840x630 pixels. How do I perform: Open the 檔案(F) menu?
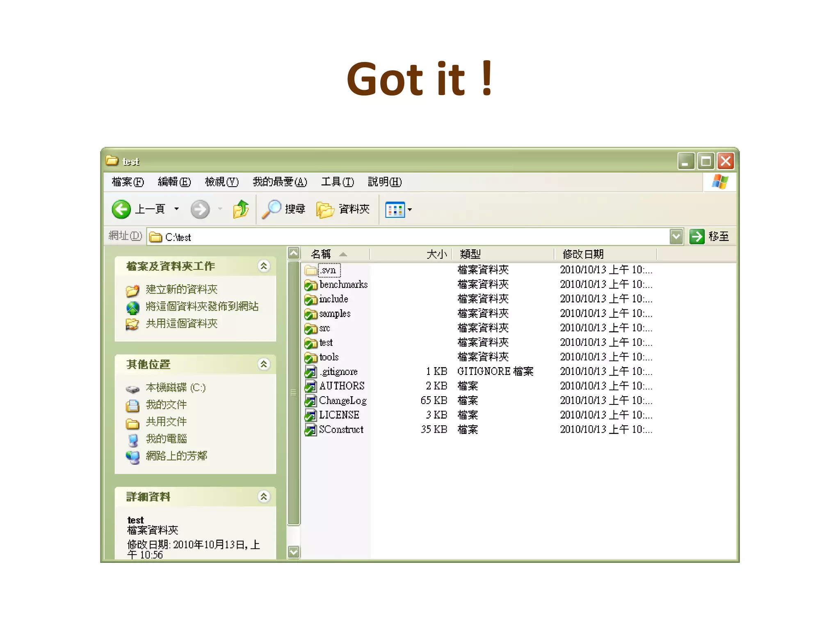coord(128,182)
